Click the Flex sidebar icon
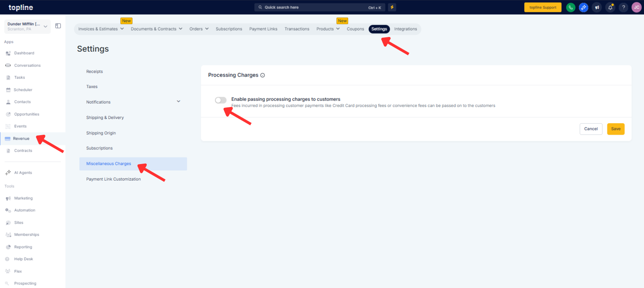Image resolution: width=644 pixels, height=288 pixels. (8, 271)
